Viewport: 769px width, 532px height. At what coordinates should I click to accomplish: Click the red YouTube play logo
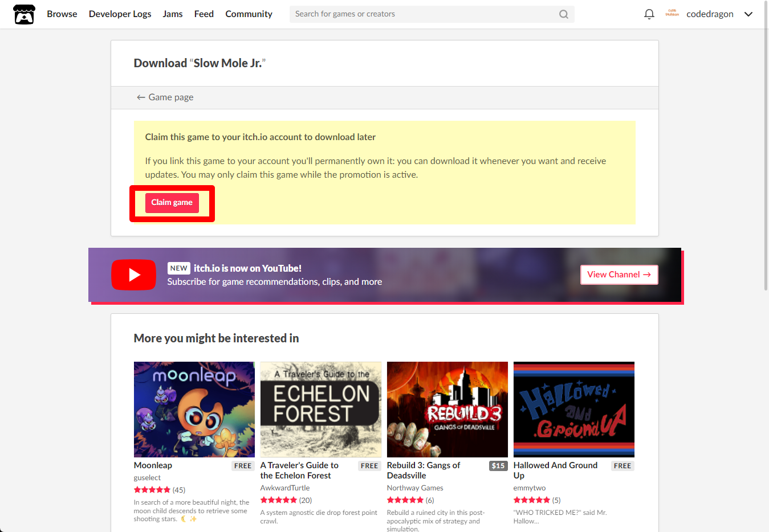tap(133, 275)
